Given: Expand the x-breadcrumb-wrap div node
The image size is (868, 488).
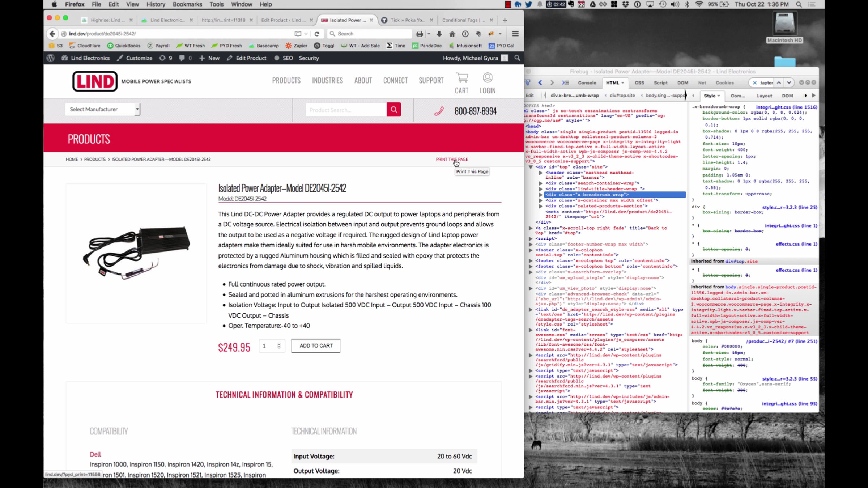Looking at the screenshot, I should [541, 195].
